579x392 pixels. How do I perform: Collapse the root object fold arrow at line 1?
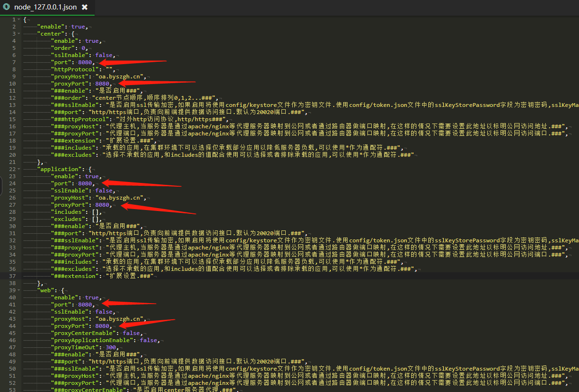coord(19,19)
